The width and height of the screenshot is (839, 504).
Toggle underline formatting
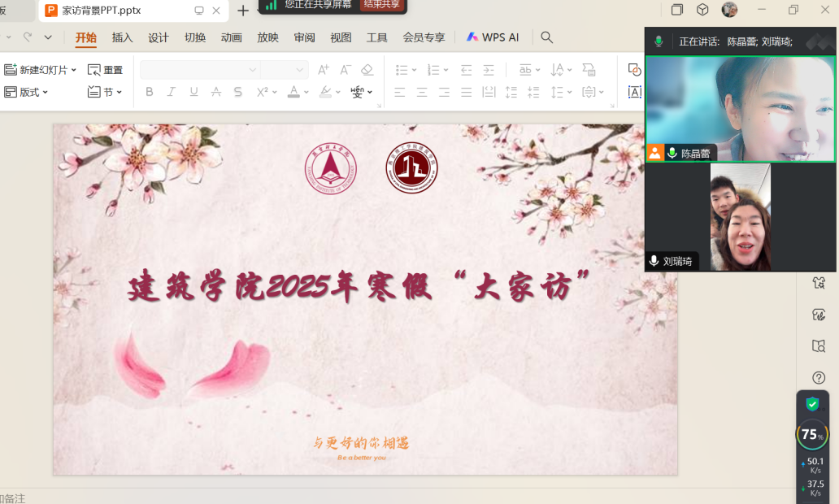(x=193, y=92)
